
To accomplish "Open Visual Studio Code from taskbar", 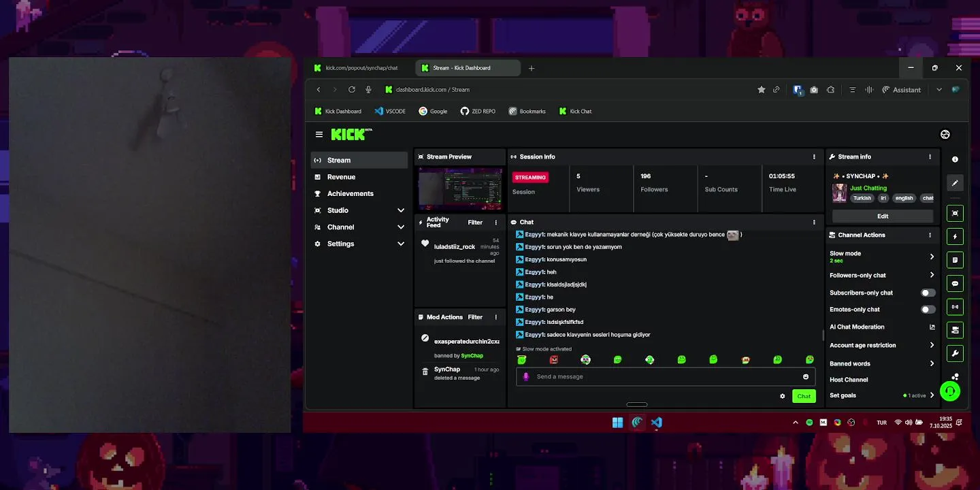I will click(656, 423).
